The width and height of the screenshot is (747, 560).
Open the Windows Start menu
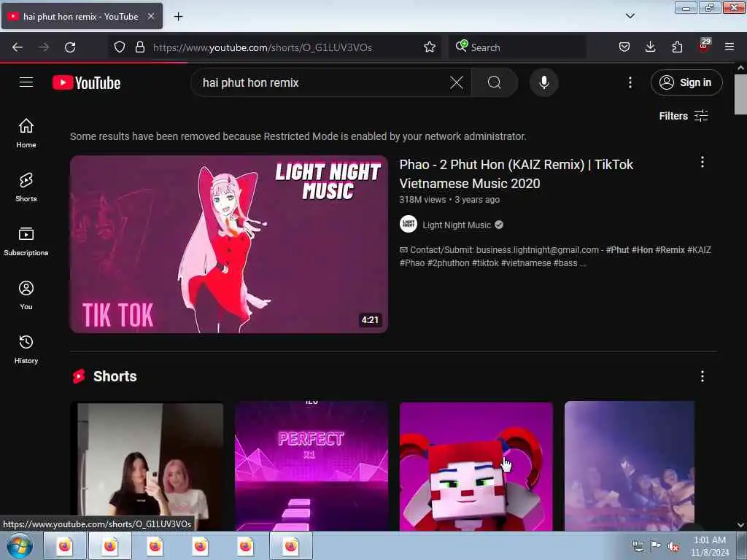click(x=19, y=545)
